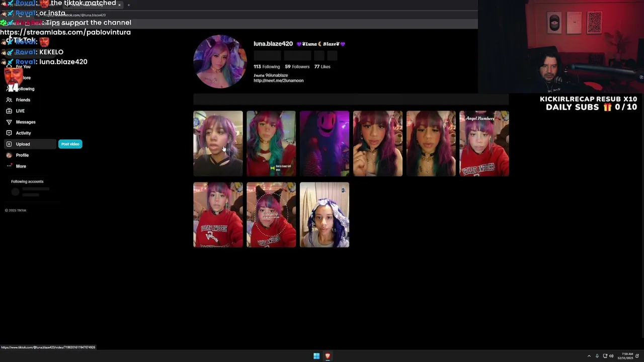This screenshot has width=644, height=362.
Task: Click the luna.blaze420 username heading
Action: pos(273,44)
